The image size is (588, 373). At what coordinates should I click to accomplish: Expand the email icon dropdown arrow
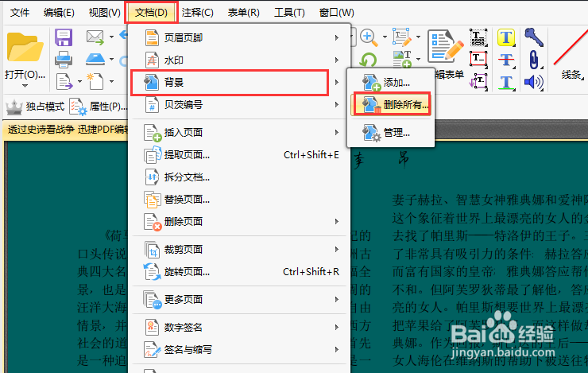(x=111, y=37)
